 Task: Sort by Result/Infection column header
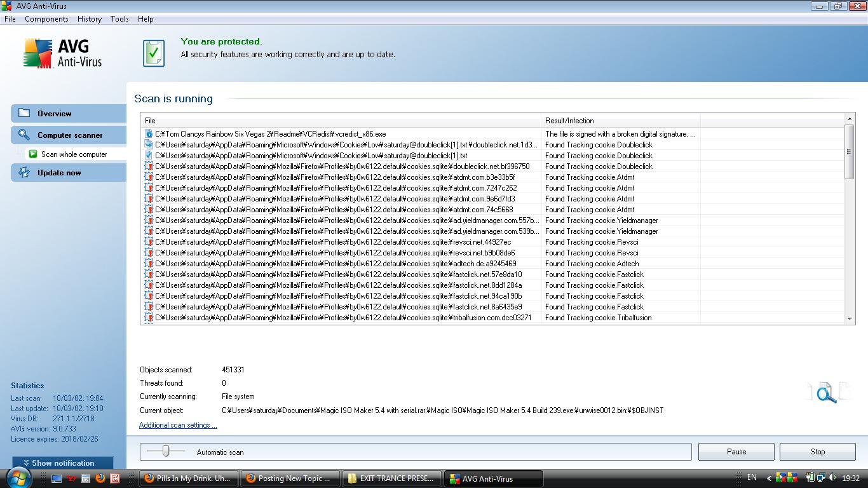pyautogui.click(x=620, y=121)
